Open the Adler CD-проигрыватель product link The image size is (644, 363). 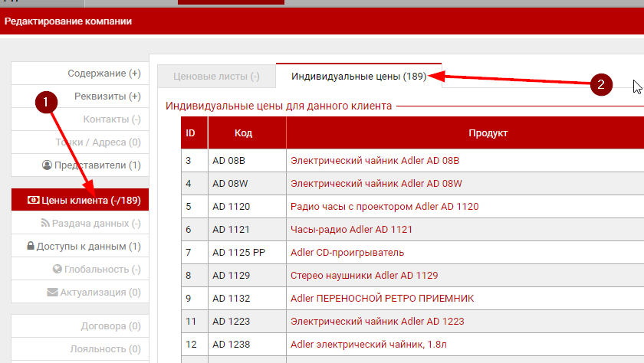coord(347,252)
